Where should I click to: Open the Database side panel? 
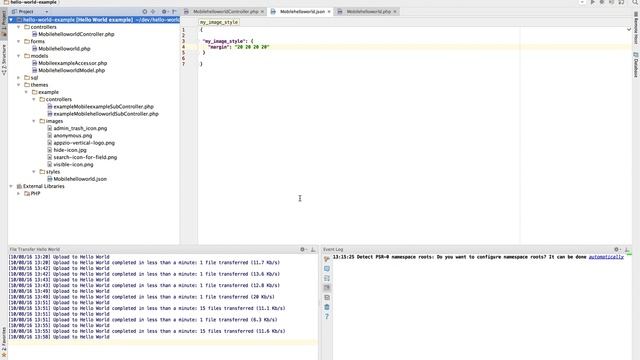pyautogui.click(x=636, y=64)
